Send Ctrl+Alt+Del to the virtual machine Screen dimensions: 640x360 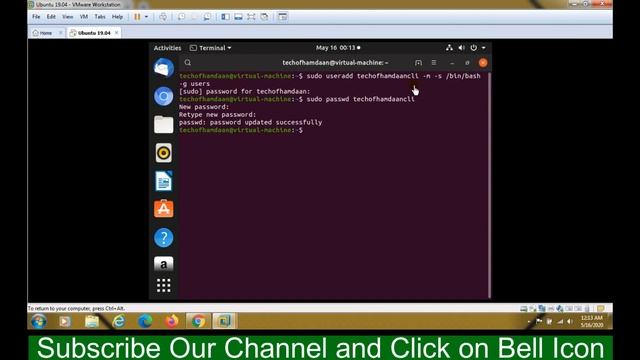tap(163, 17)
